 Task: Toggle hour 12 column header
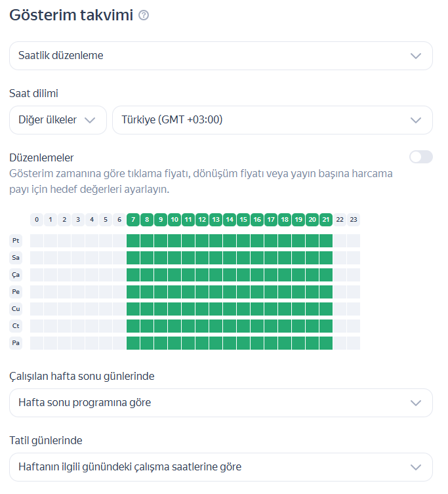202,220
